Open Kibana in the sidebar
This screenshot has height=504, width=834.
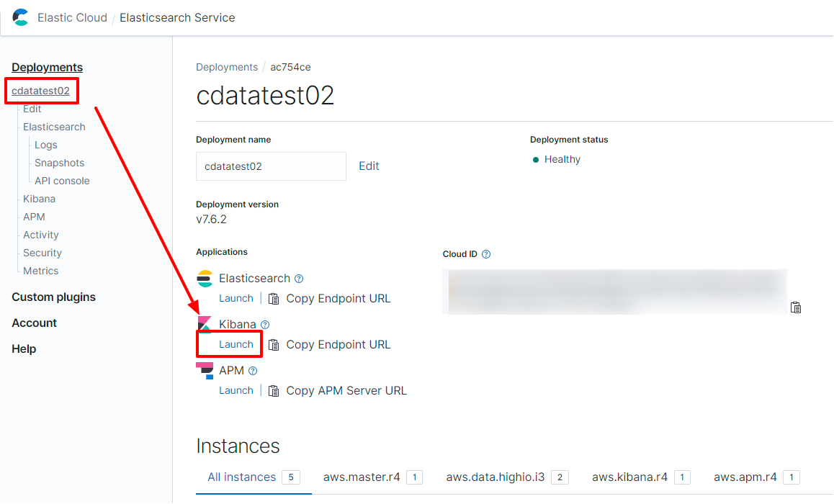coord(40,199)
